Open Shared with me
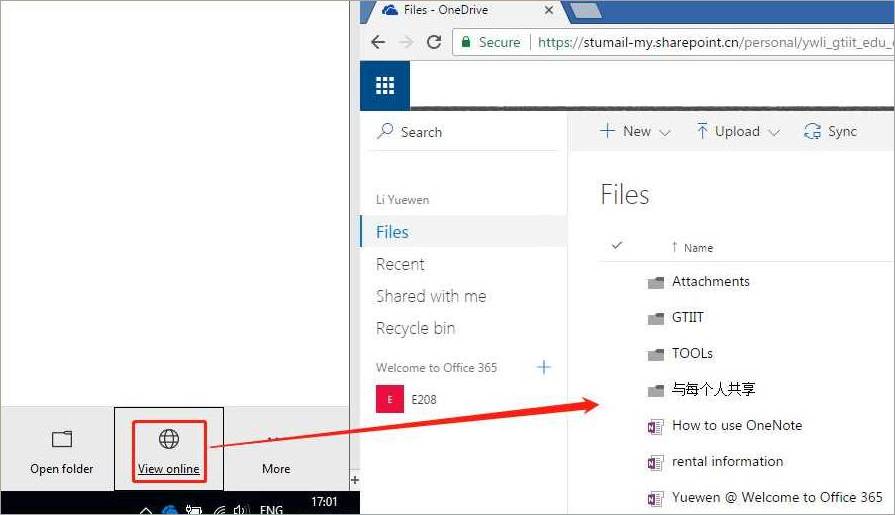The image size is (895, 515). [x=431, y=296]
